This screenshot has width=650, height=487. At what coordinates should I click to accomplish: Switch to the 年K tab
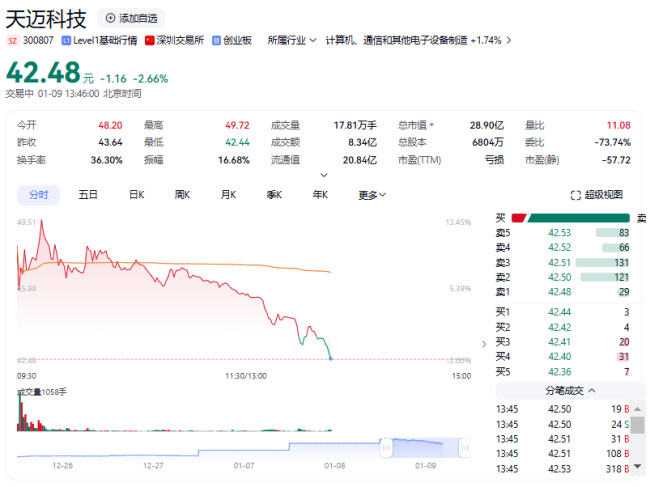tap(320, 195)
